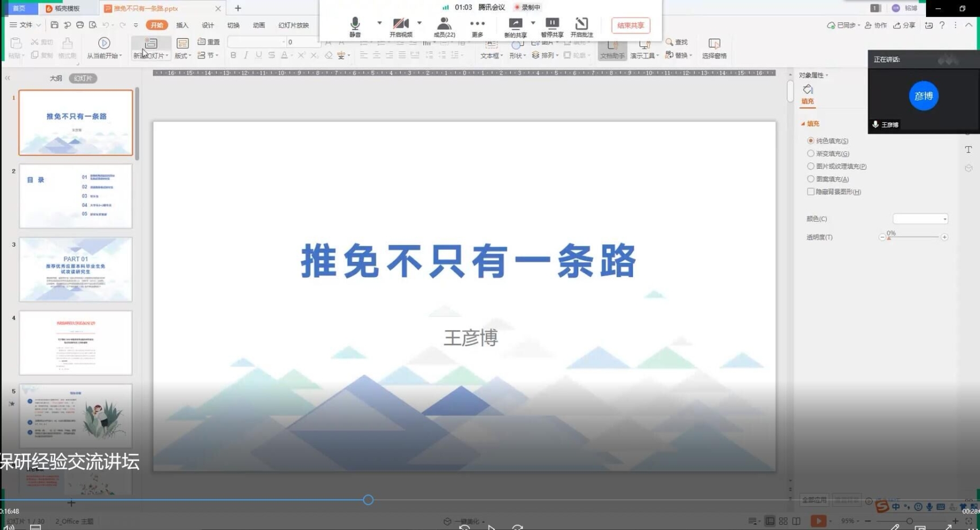Viewport: 980px width, 530px height.
Task: Open the 形状 shapes dropdown
Action: coord(517,50)
